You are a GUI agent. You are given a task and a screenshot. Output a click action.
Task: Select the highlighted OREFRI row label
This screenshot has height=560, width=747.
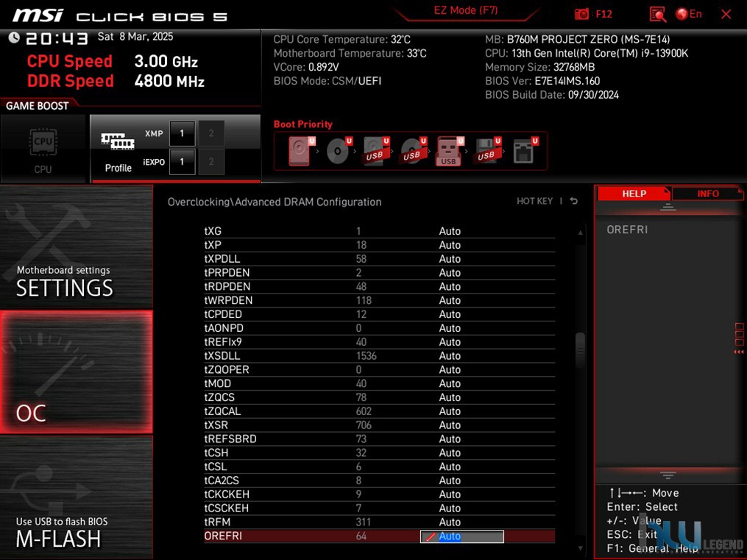click(x=223, y=536)
